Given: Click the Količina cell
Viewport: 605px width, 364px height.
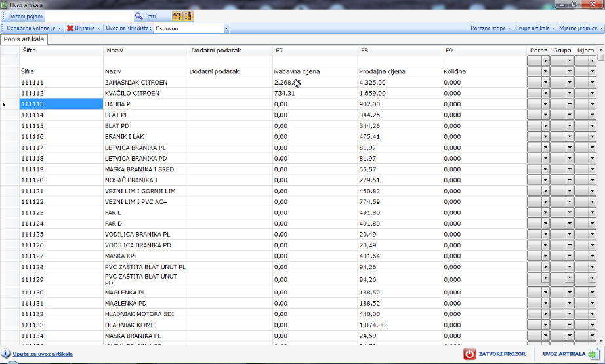Looking at the screenshot, I should tap(484, 71).
